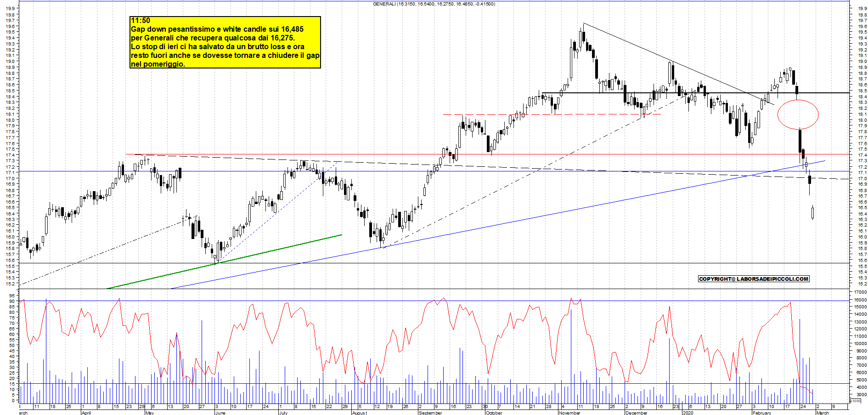Click the 'Gap down pesantissimo' note line
The image size is (868, 415).
[217, 29]
